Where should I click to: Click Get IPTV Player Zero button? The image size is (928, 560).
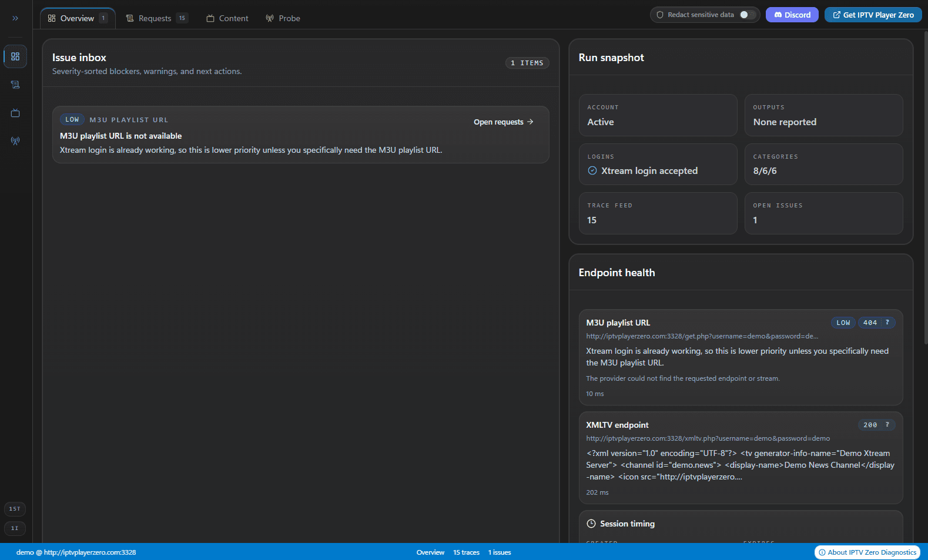873,15
